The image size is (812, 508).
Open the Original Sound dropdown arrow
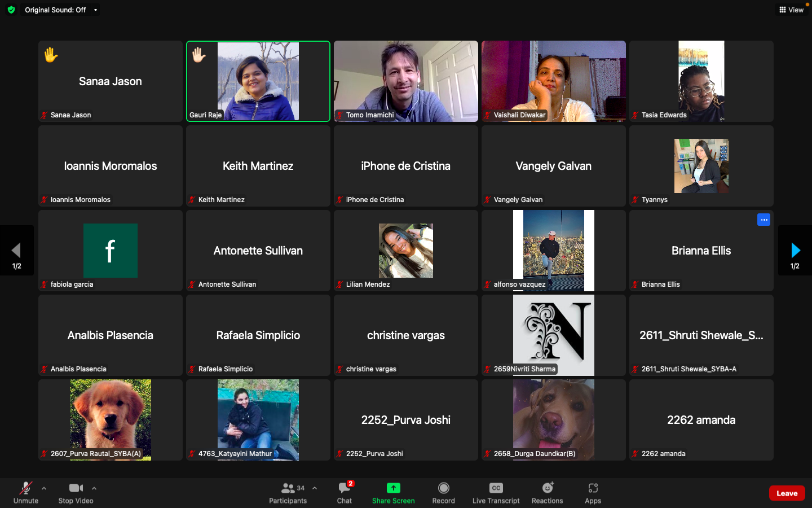click(x=96, y=10)
